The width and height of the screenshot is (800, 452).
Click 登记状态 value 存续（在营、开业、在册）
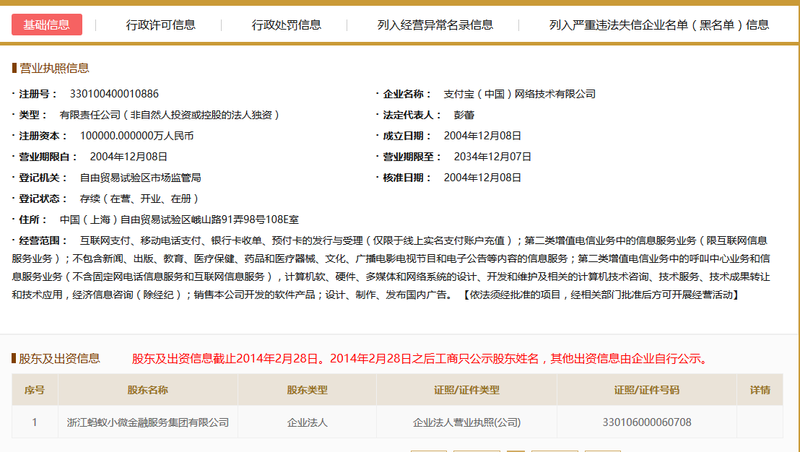tap(139, 198)
